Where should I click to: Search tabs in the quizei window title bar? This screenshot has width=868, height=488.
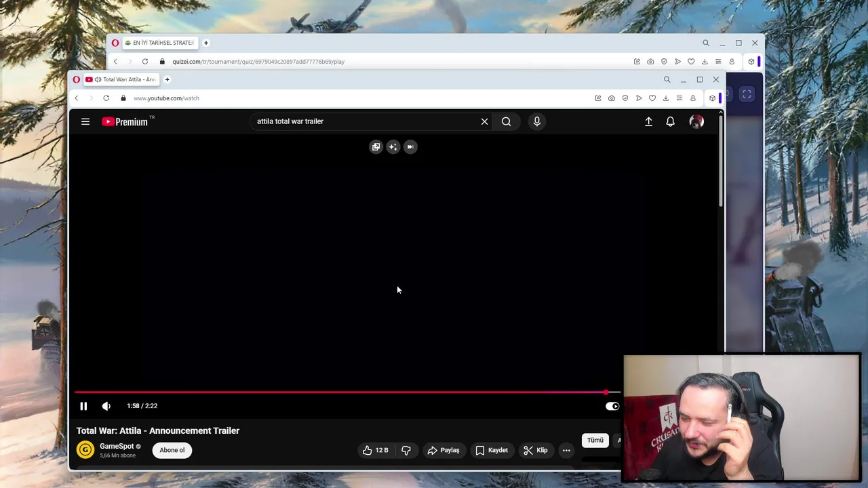(x=706, y=43)
